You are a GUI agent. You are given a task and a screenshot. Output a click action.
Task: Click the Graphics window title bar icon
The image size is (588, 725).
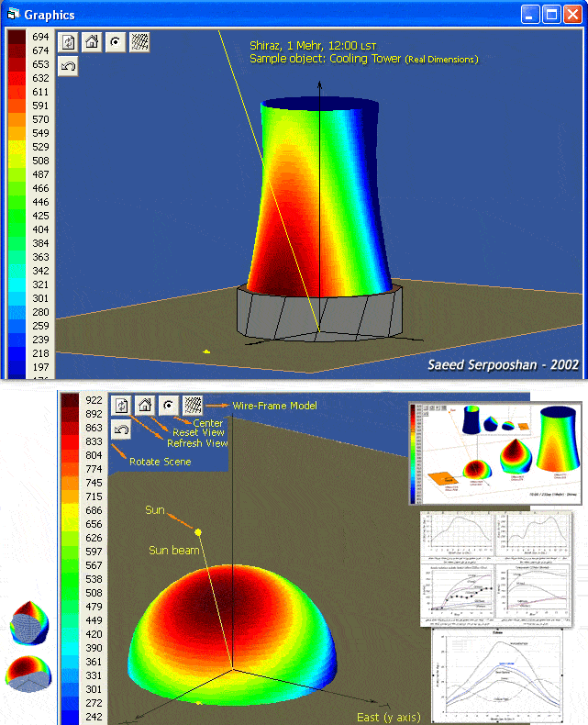(x=14, y=15)
